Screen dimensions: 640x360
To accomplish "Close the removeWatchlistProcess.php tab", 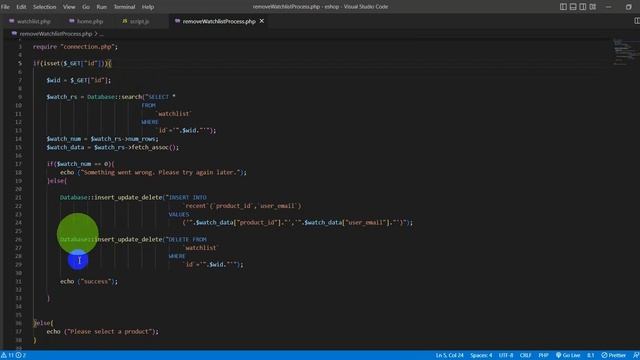I will (262, 21).
